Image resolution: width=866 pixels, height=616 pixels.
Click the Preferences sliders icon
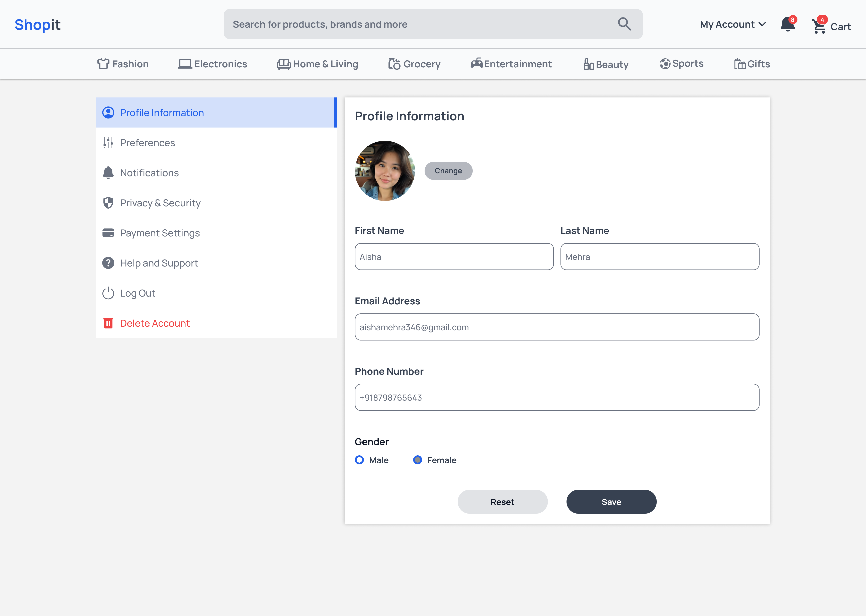click(x=108, y=143)
